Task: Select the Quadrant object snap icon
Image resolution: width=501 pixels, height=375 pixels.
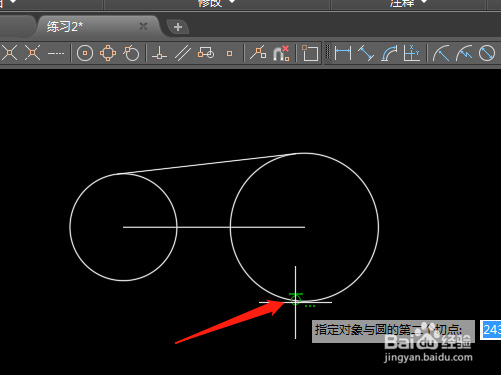Action: pyautogui.click(x=108, y=53)
